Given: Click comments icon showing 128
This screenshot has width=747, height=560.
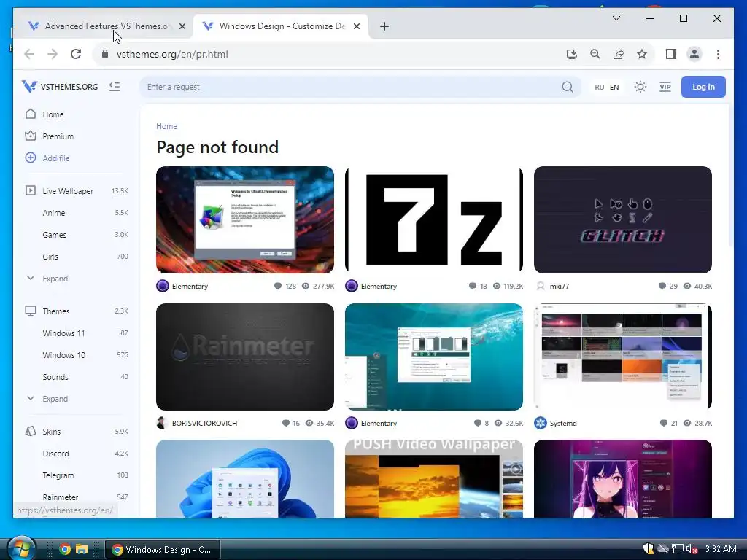Looking at the screenshot, I should click(278, 286).
